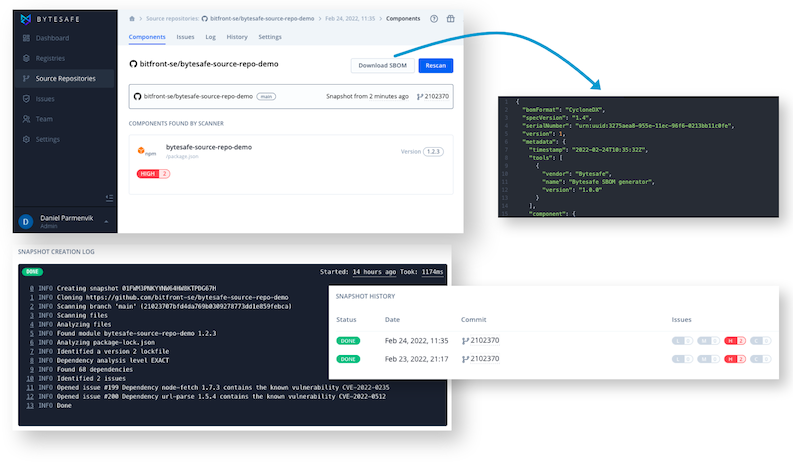Click the L low badge in Feb 23 row
The image size is (793, 462).
(x=682, y=359)
